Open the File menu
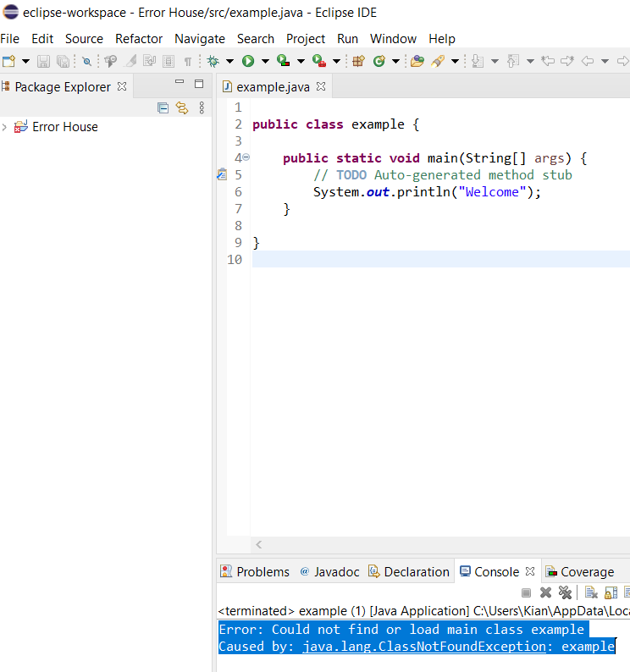Viewport: 630px width, 672px height. pos(10,39)
